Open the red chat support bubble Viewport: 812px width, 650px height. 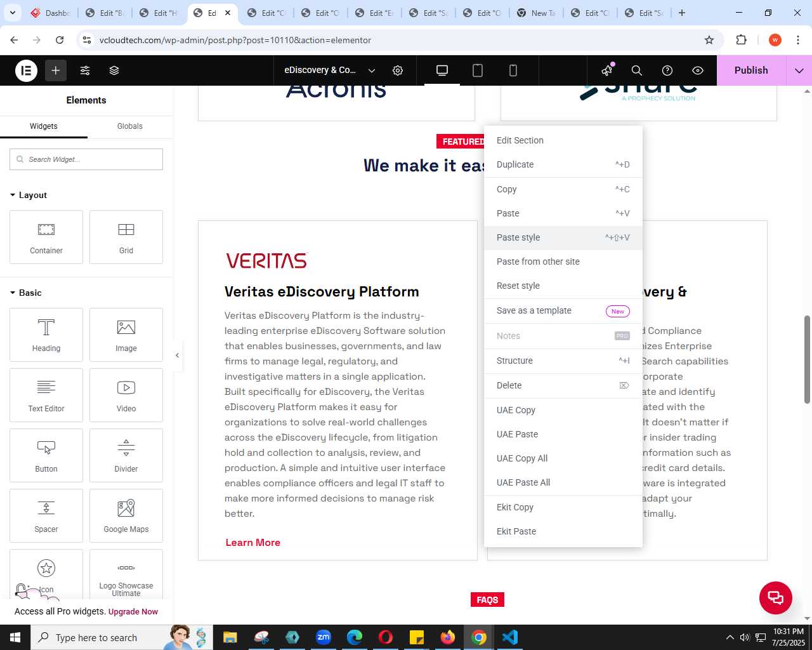click(776, 597)
